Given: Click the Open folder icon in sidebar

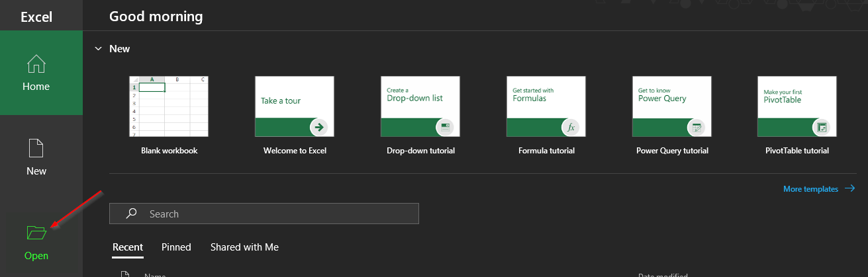Looking at the screenshot, I should [x=36, y=233].
